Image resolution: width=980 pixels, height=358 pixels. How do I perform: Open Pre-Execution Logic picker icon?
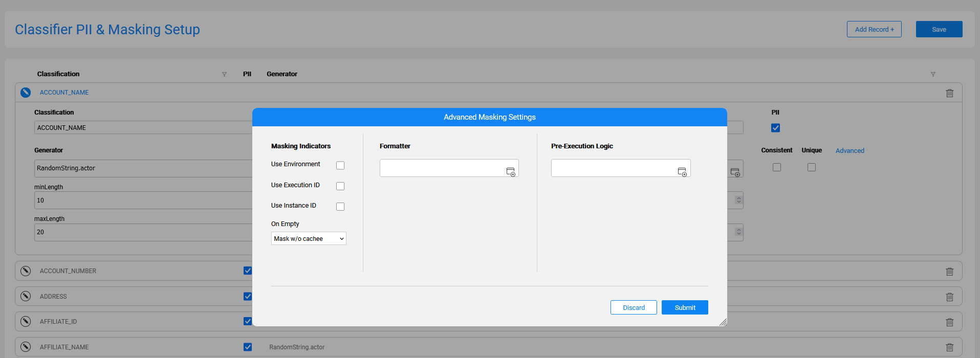(682, 172)
